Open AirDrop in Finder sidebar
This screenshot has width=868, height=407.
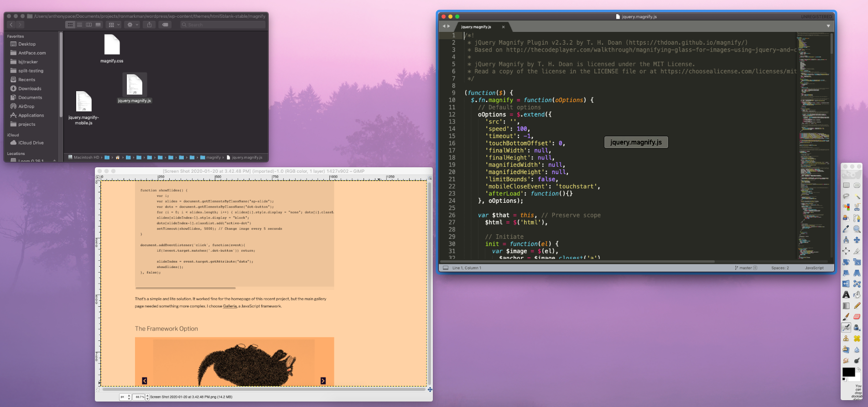[x=26, y=106]
